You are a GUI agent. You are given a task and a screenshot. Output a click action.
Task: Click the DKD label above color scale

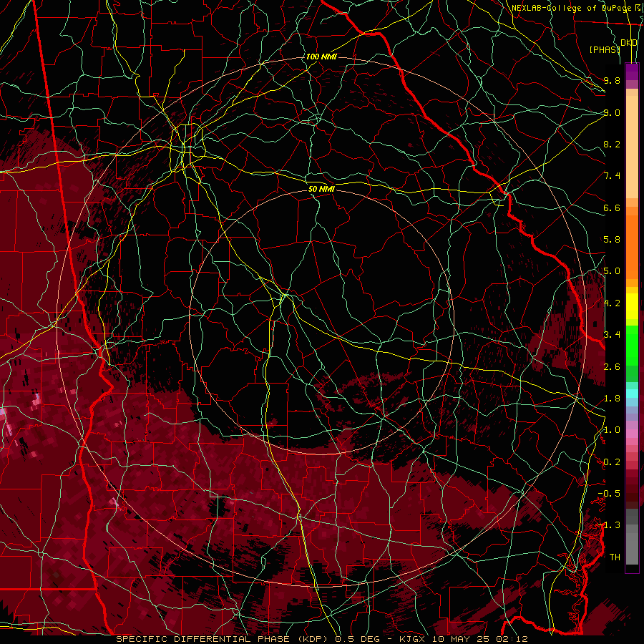[x=629, y=43]
